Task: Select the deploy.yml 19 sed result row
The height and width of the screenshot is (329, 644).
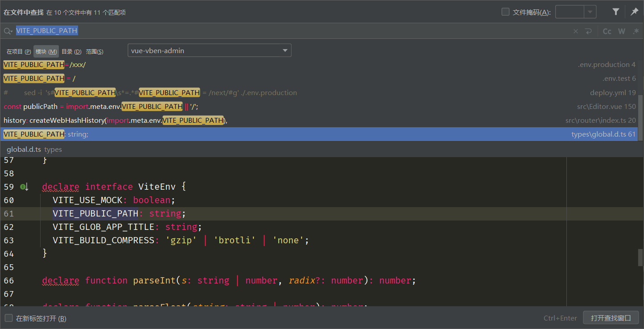Action: (319, 93)
